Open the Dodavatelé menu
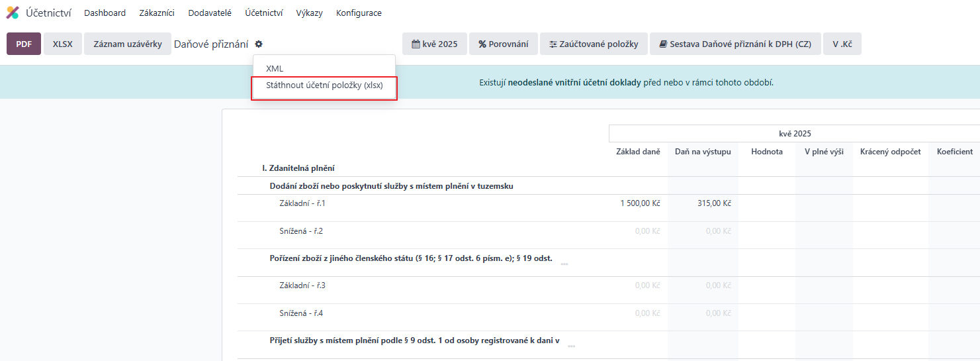 (209, 13)
